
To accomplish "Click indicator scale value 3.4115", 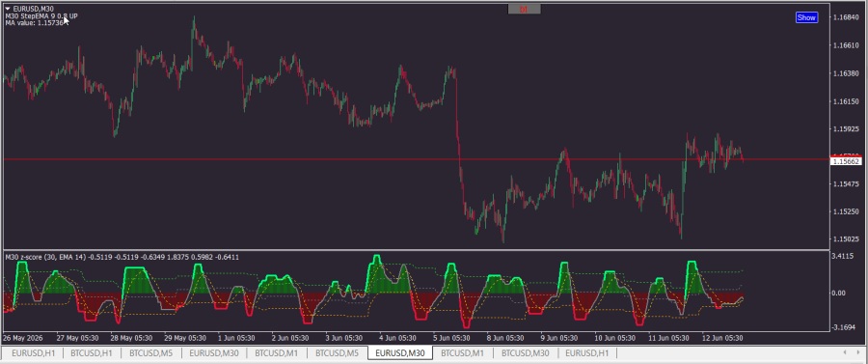I will tap(844, 257).
